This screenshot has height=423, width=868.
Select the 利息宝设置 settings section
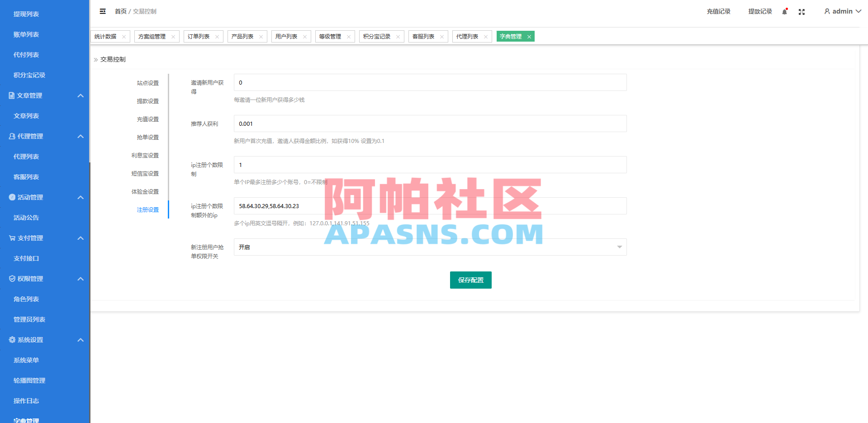pos(145,156)
